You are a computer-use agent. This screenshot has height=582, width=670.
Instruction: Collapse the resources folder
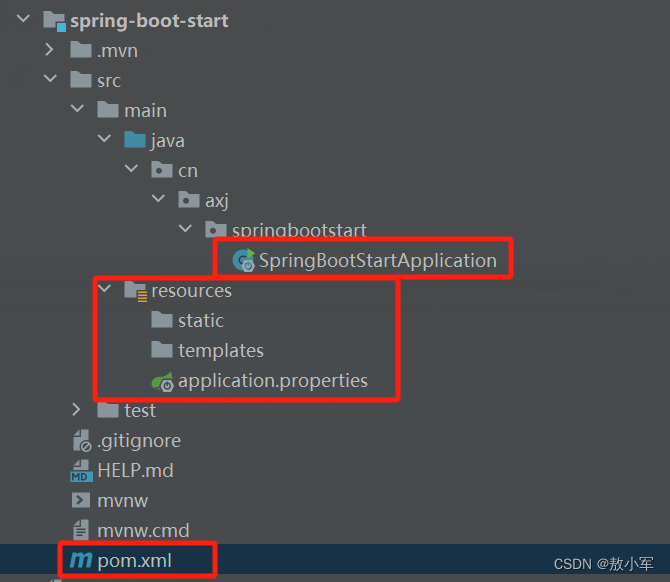coord(104,288)
